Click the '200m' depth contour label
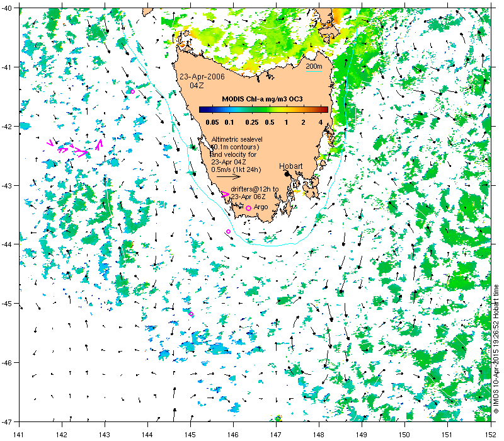The height and width of the screenshot is (441, 504). tap(314, 67)
